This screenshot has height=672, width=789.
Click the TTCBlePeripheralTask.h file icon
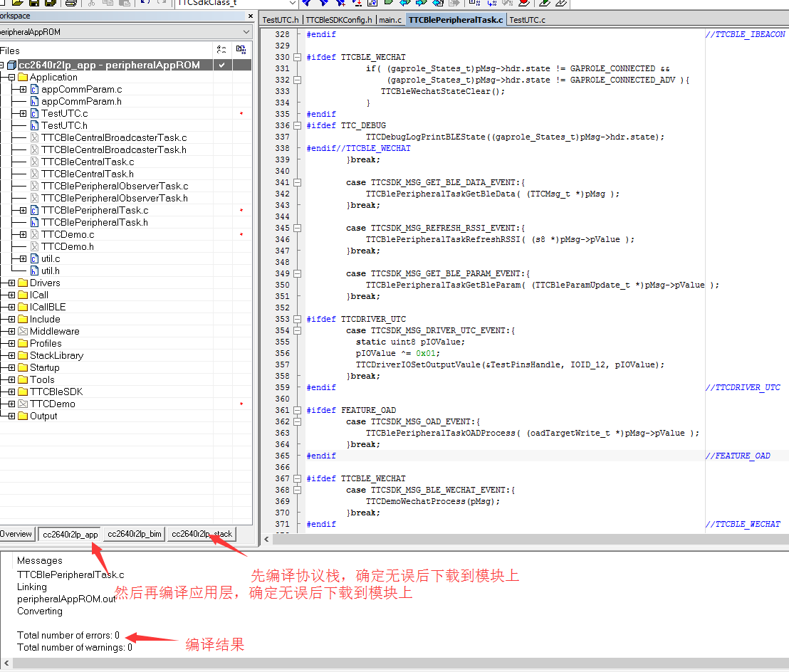34,222
